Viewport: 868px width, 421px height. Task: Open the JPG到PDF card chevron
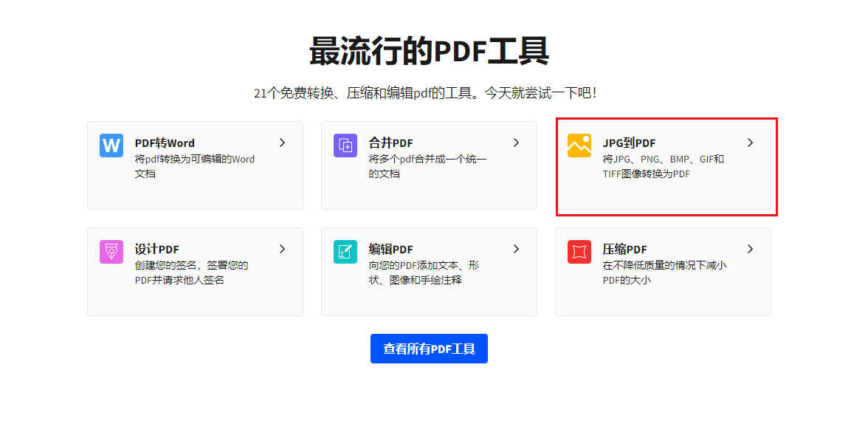[x=750, y=143]
